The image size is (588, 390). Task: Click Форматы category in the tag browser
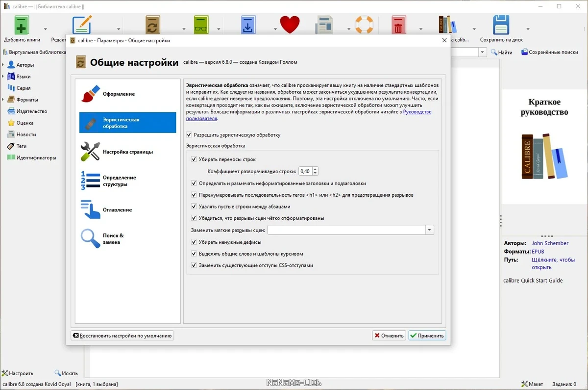[27, 100]
